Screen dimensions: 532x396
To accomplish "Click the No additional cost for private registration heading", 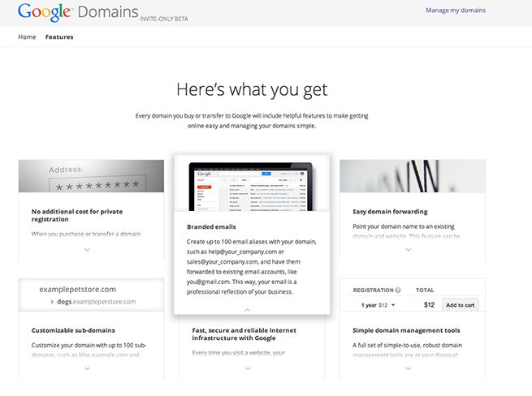I will [77, 215].
